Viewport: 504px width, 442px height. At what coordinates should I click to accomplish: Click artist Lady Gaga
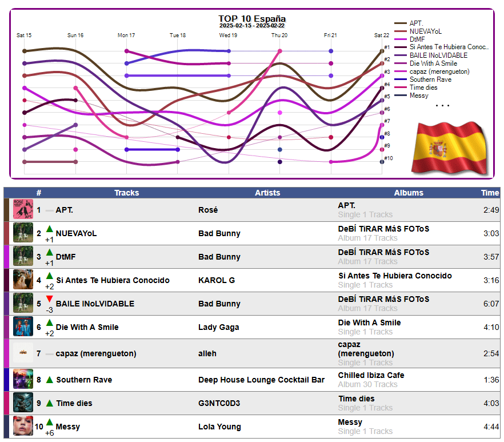[218, 327]
